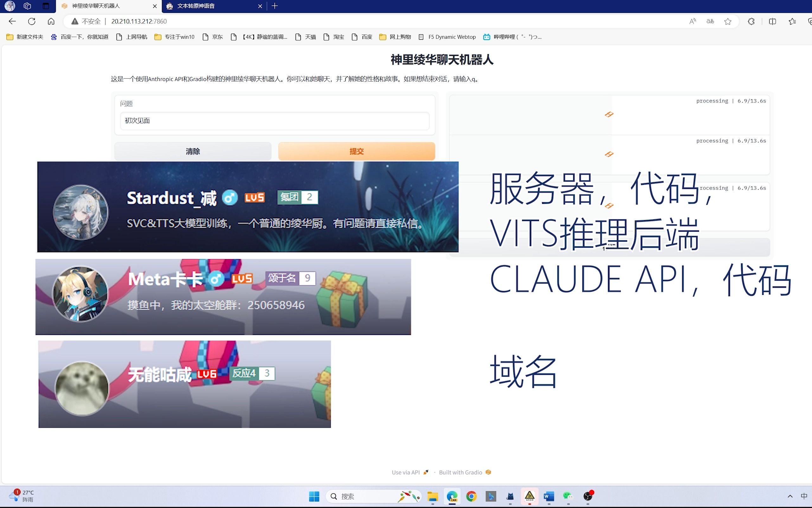The width and height of the screenshot is (812, 508).
Task: Click Built with Gradio link
Action: click(x=465, y=472)
